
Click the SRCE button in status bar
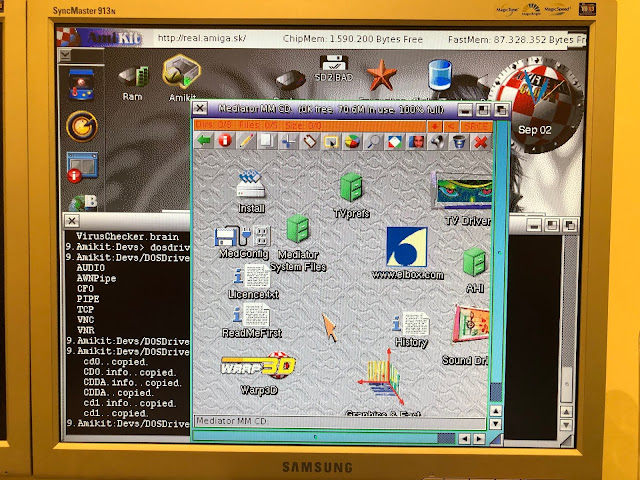476,127
